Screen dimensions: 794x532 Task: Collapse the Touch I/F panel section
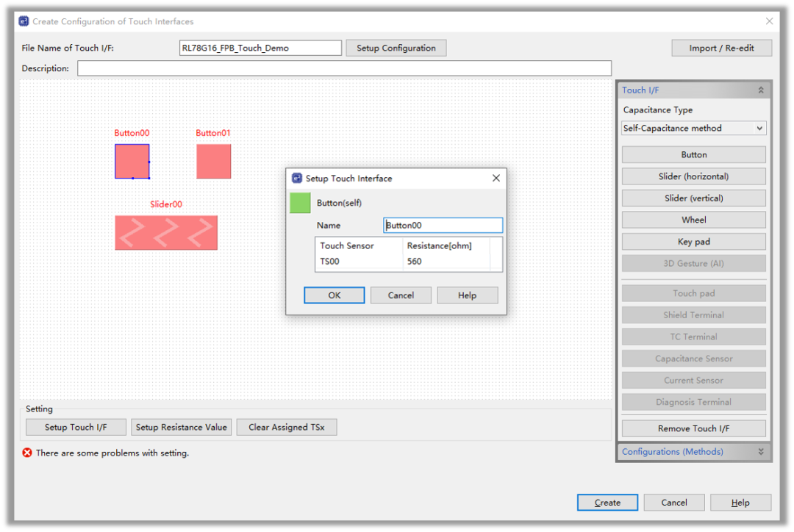coord(760,90)
